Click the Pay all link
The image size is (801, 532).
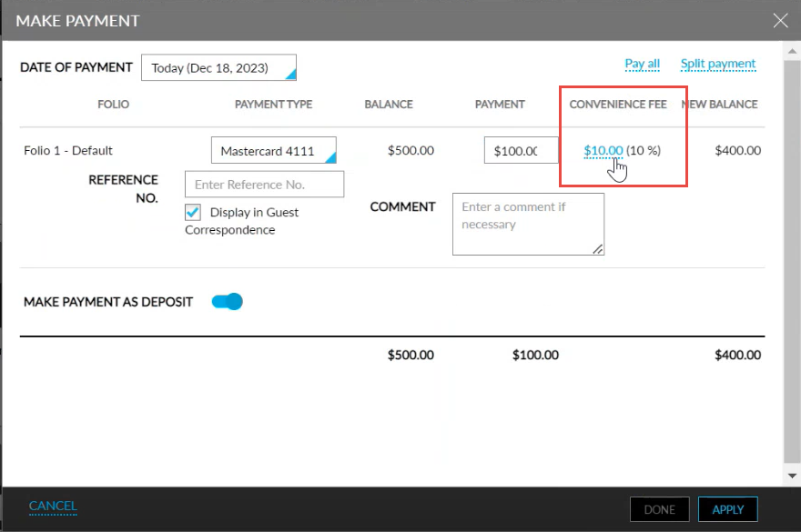[x=642, y=64]
